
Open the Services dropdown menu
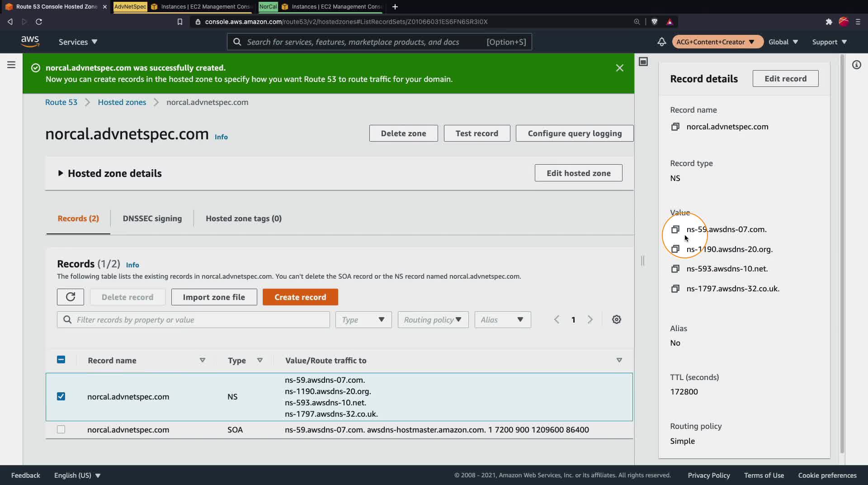(78, 42)
